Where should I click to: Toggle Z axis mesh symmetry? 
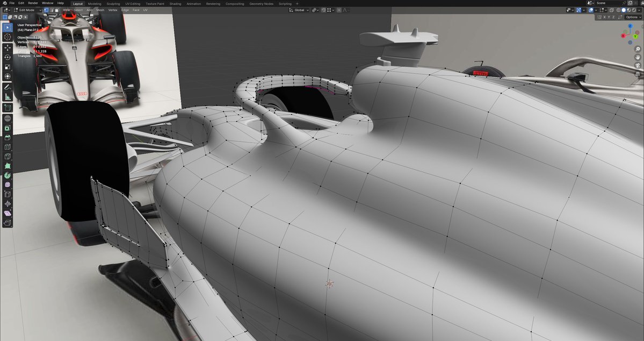pos(613,17)
